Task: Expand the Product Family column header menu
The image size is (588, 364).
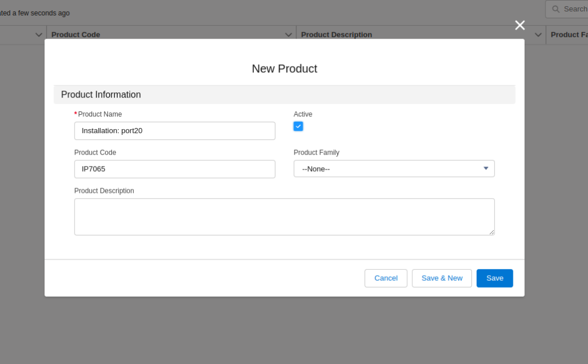Action: coord(586,34)
